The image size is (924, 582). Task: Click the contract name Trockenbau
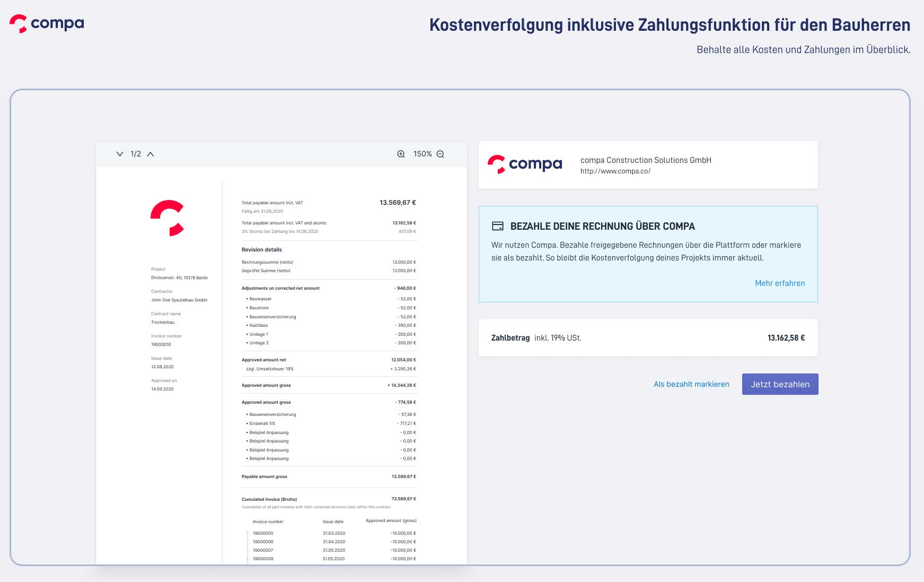pos(163,322)
